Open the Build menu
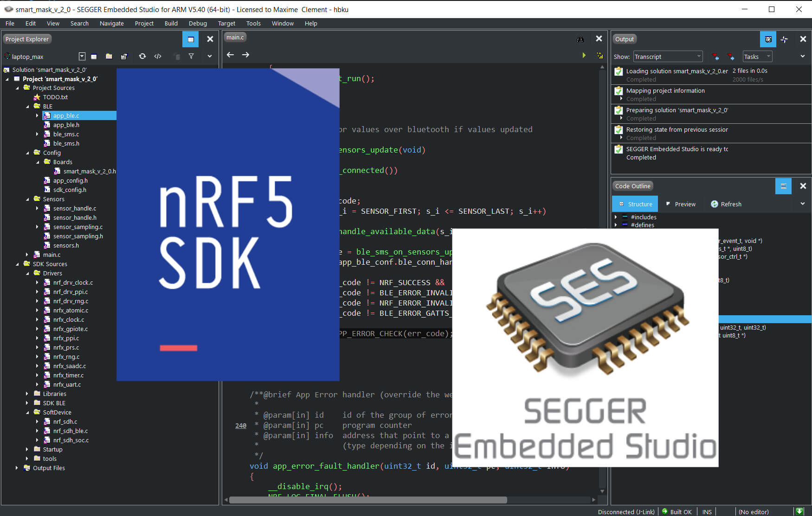Screen dimensions: 812x516 pos(171,23)
